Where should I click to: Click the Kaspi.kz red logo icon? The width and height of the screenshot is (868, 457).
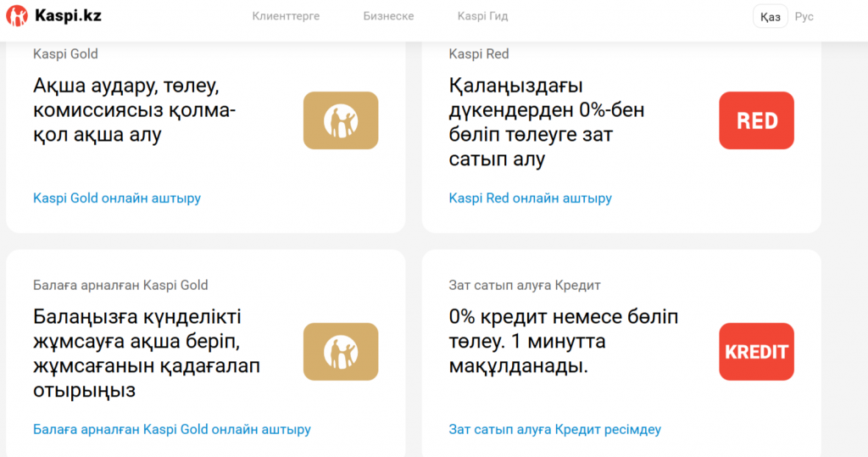[17, 16]
